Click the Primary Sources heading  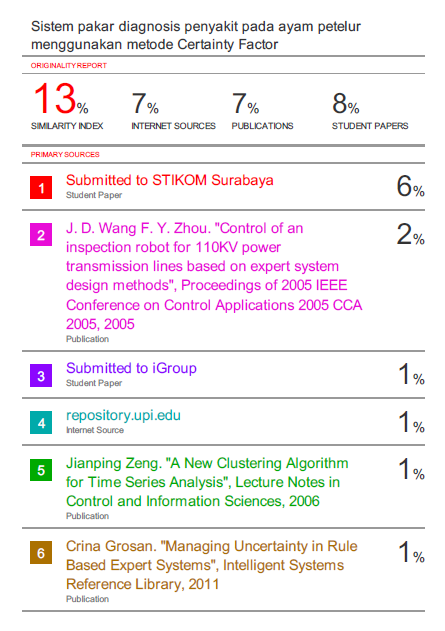65,155
